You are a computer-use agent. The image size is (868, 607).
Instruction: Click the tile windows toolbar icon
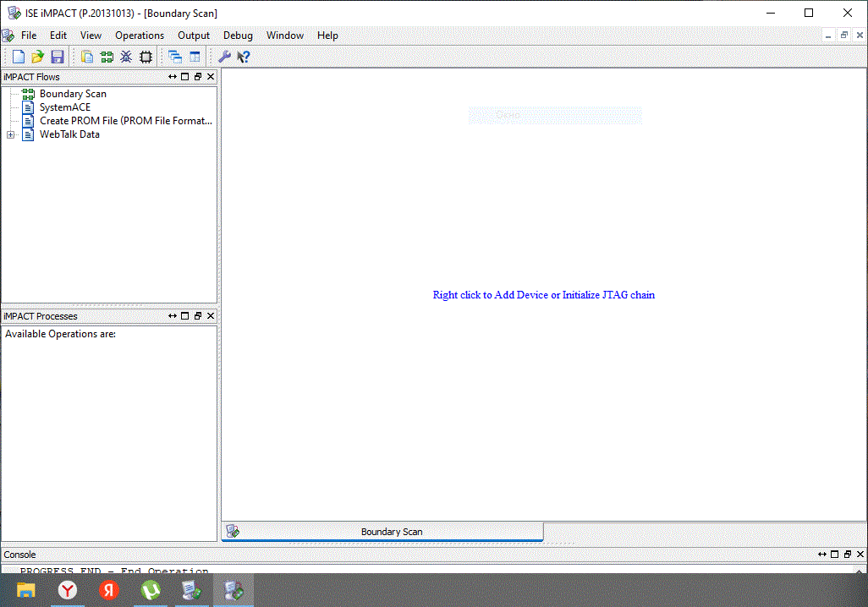point(195,57)
